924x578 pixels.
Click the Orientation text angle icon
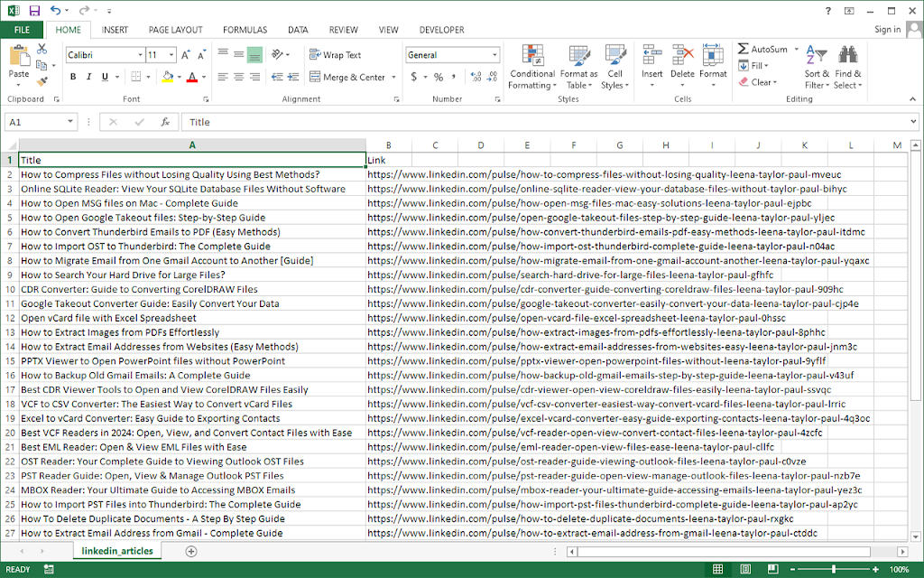(277, 54)
